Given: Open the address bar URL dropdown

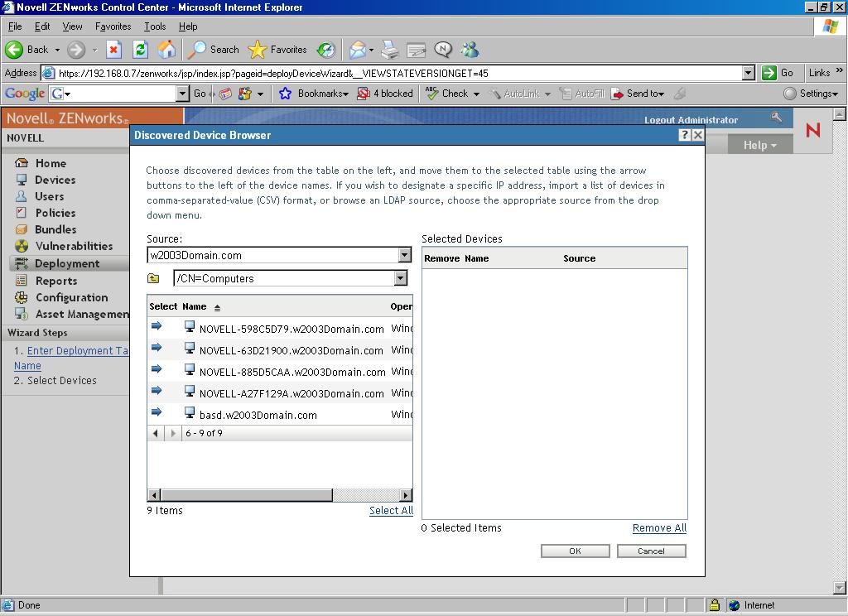Looking at the screenshot, I should tap(748, 73).
